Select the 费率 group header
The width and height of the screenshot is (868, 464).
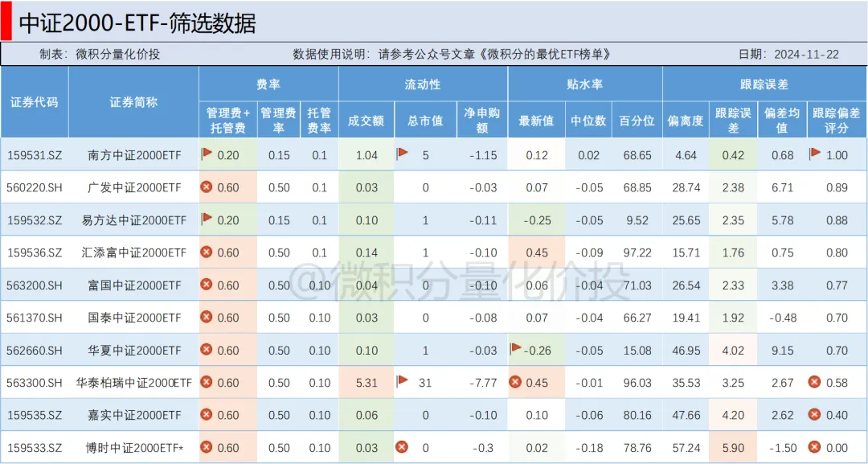point(268,84)
